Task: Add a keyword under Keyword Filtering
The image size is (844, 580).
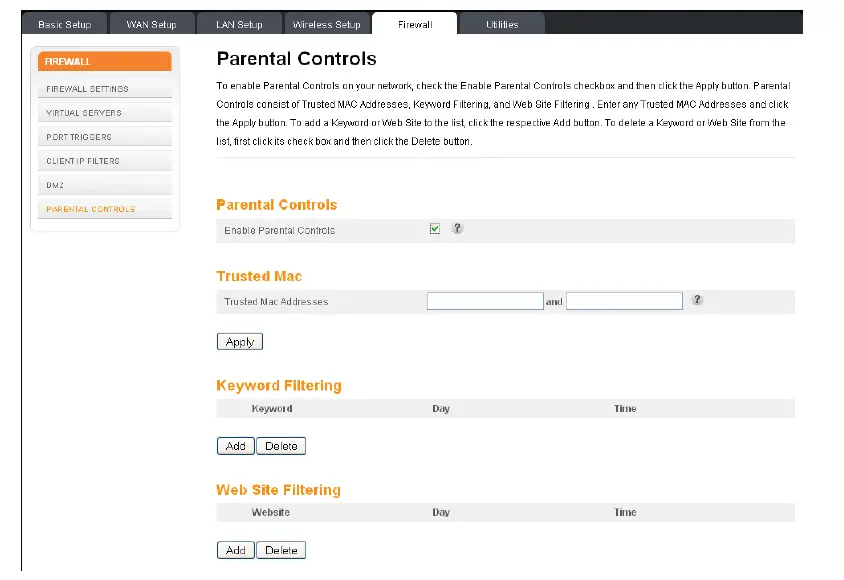Action: [x=236, y=446]
